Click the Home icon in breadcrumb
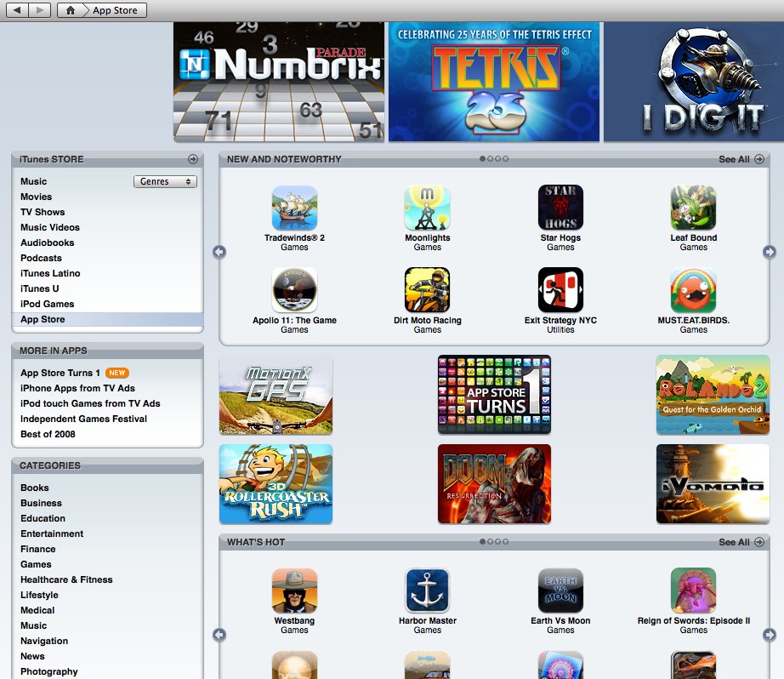 coord(71,10)
